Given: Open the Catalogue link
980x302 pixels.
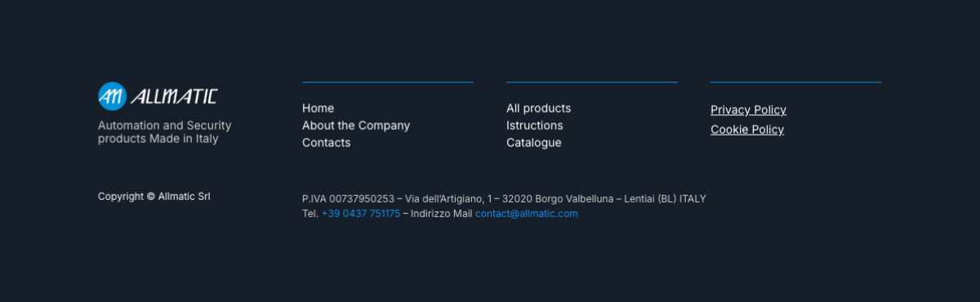Looking at the screenshot, I should pos(533,142).
